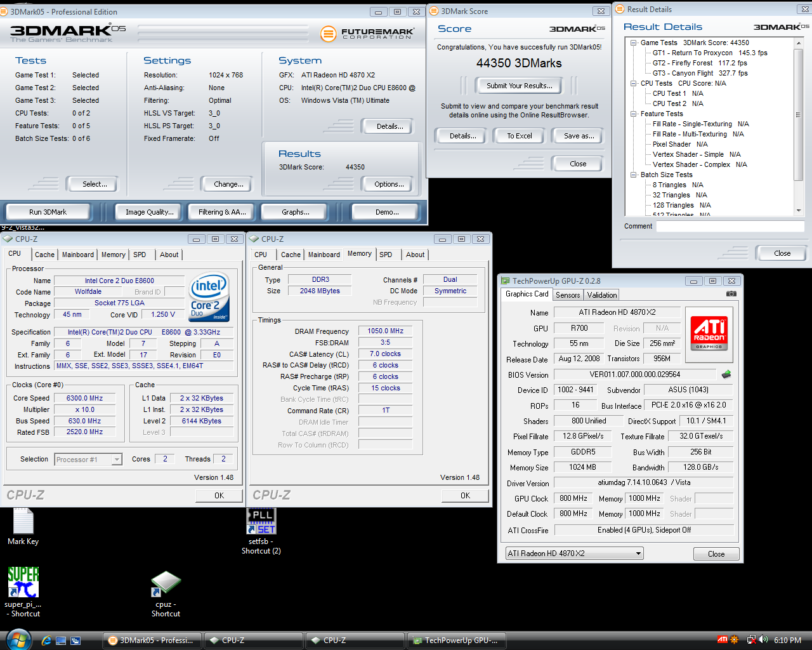Click Close in Result Details window
This screenshot has height=650, width=812.
[x=782, y=253]
